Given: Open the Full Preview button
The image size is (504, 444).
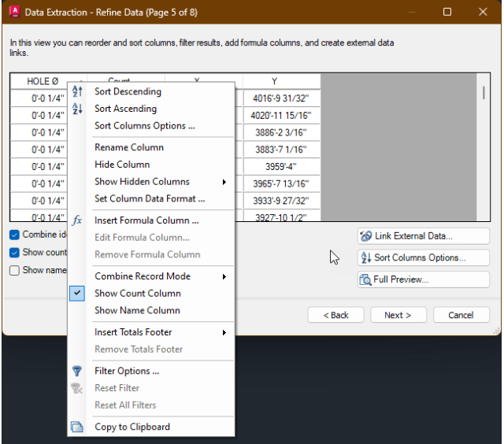Looking at the screenshot, I should pos(424,279).
